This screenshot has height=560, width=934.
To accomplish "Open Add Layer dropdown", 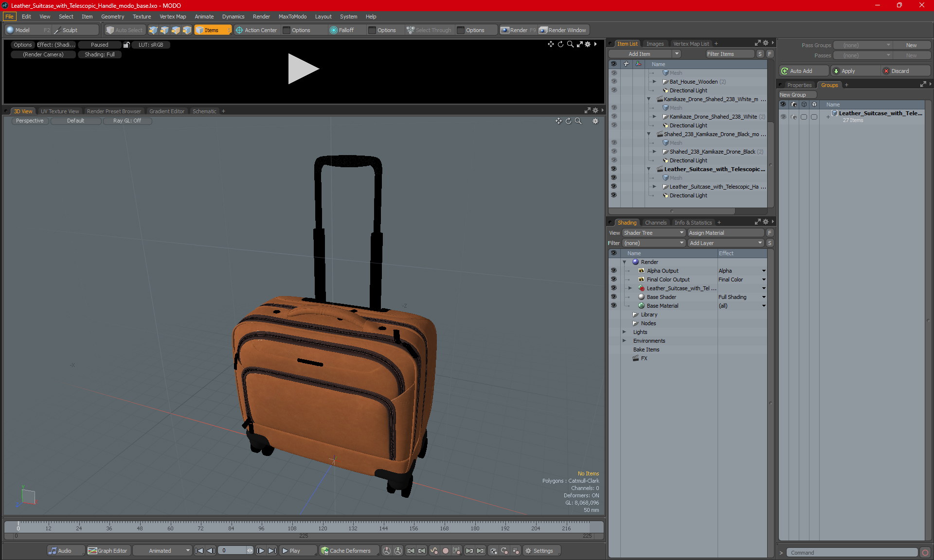I will point(725,243).
